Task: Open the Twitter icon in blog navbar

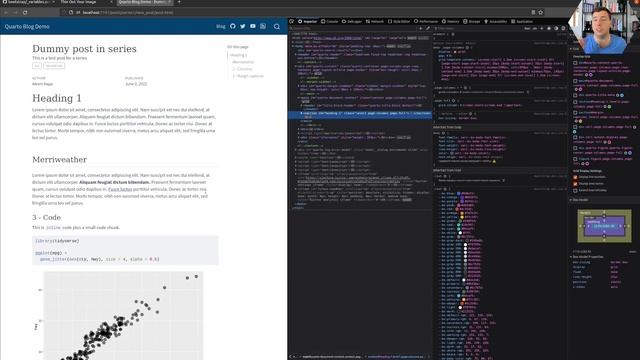Action: (243, 26)
